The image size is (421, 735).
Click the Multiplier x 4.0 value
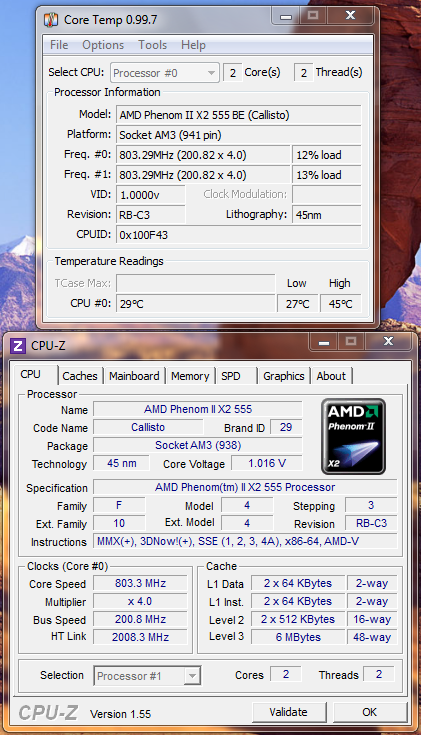(140, 601)
